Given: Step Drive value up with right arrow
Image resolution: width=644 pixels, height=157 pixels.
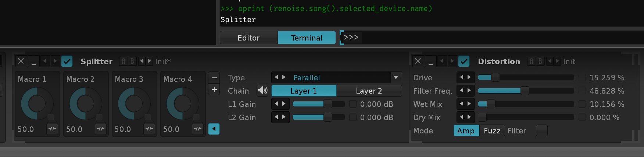Looking at the screenshot, I should [x=469, y=77].
